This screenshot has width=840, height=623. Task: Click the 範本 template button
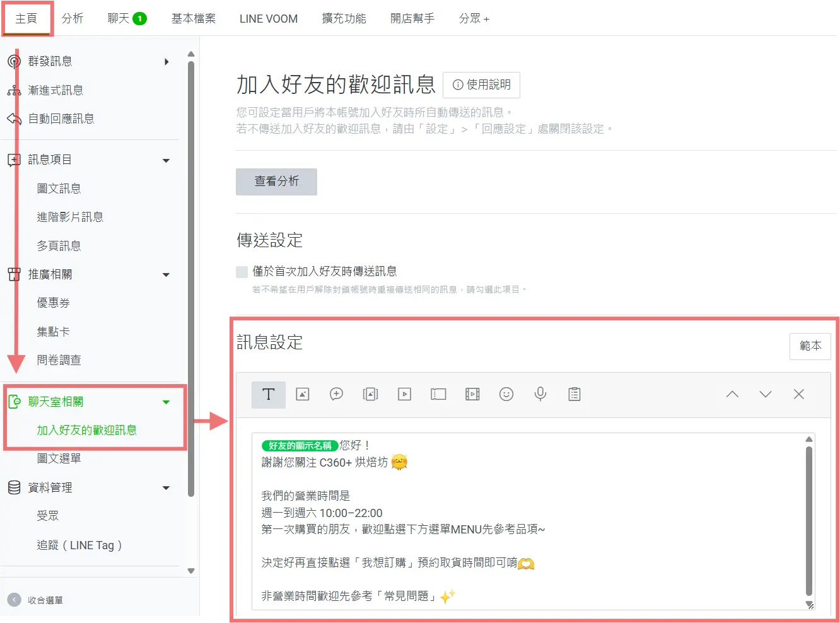[810, 346]
